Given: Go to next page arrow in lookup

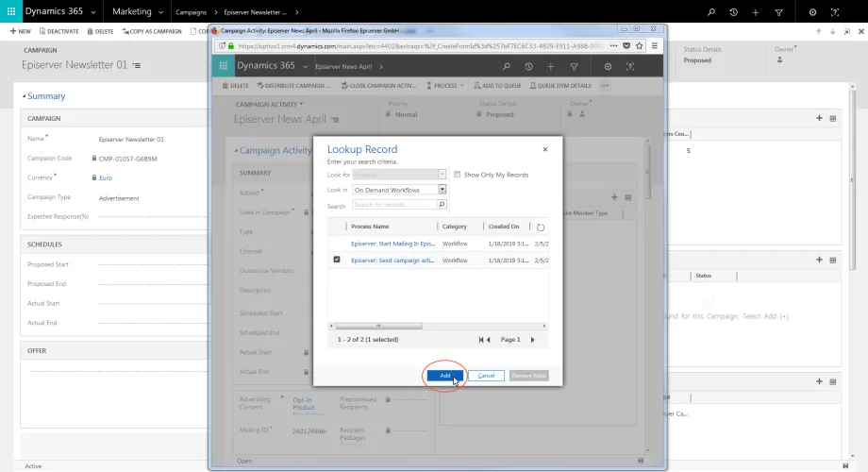Looking at the screenshot, I should pos(532,340).
